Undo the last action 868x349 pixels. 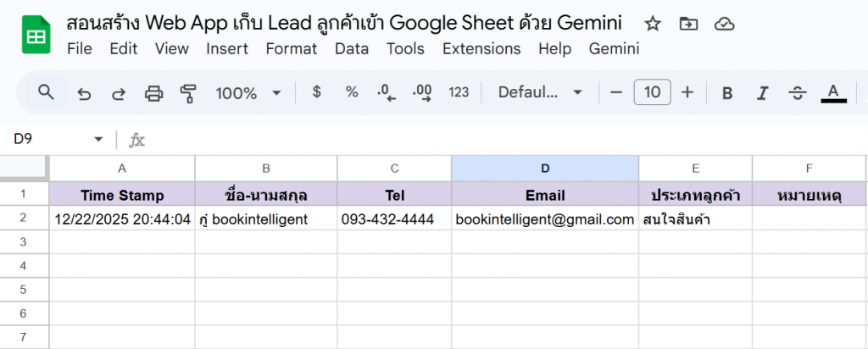(84, 93)
